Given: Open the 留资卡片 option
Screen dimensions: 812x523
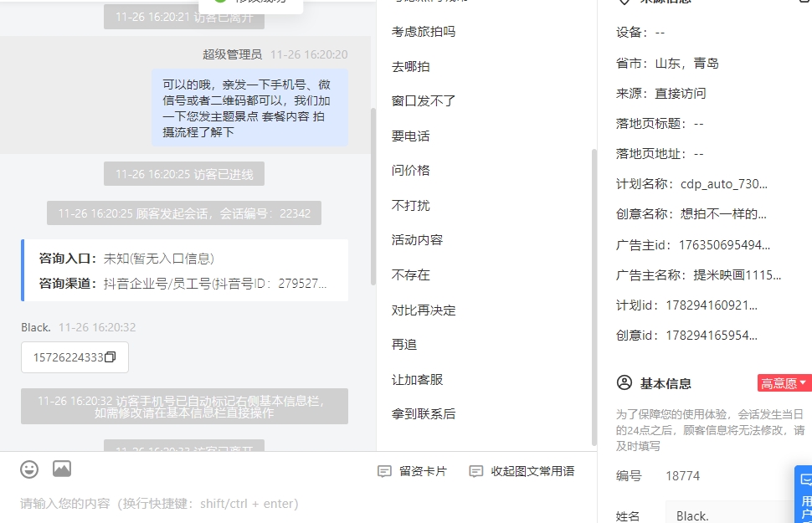Looking at the screenshot, I should [x=412, y=471].
